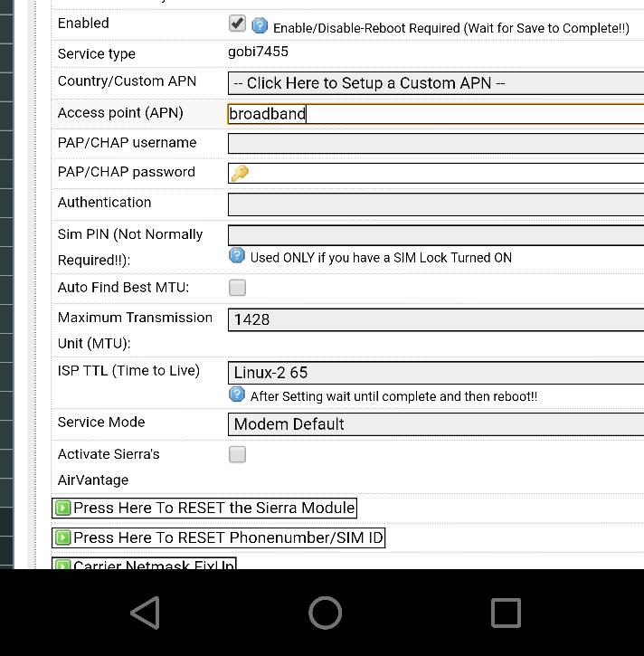
Task: Click help icon next to Enabled checkbox
Action: [x=260, y=25]
